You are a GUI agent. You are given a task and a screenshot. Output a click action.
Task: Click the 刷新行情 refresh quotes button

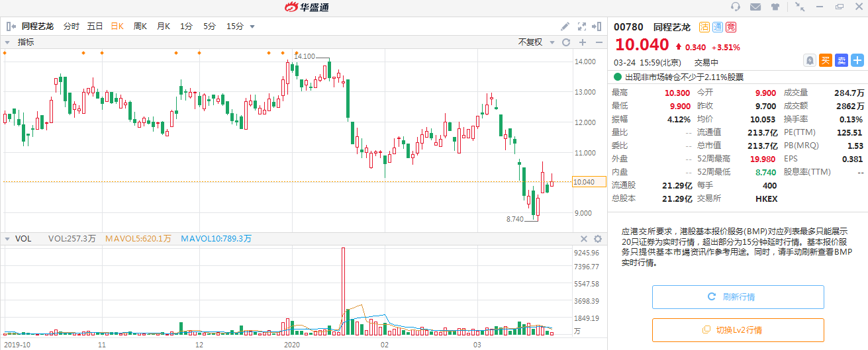738,297
